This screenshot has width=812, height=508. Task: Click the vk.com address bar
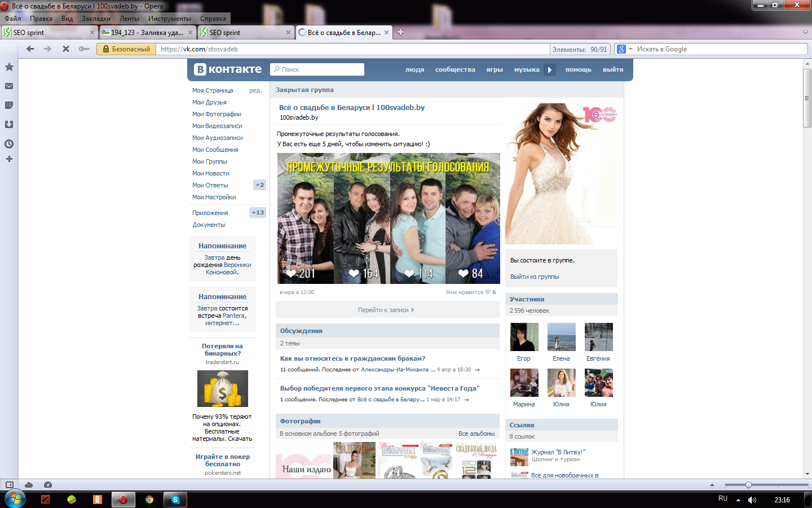coord(352,49)
